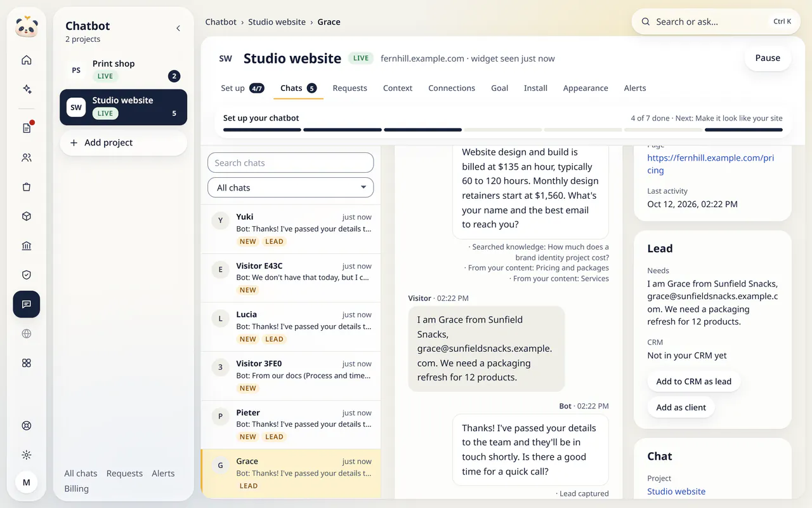
Task: Select the bank building sidebar icon
Action: [x=27, y=246]
